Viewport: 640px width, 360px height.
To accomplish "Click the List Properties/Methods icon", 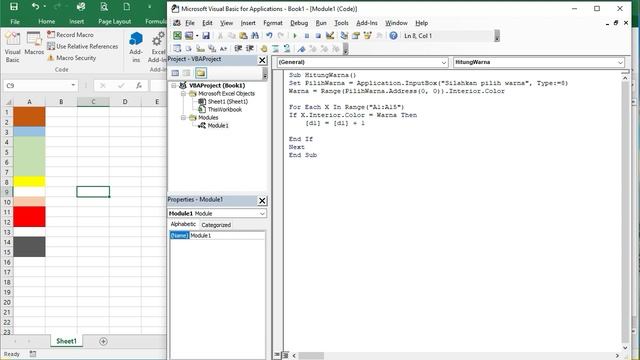I will 177,49.
